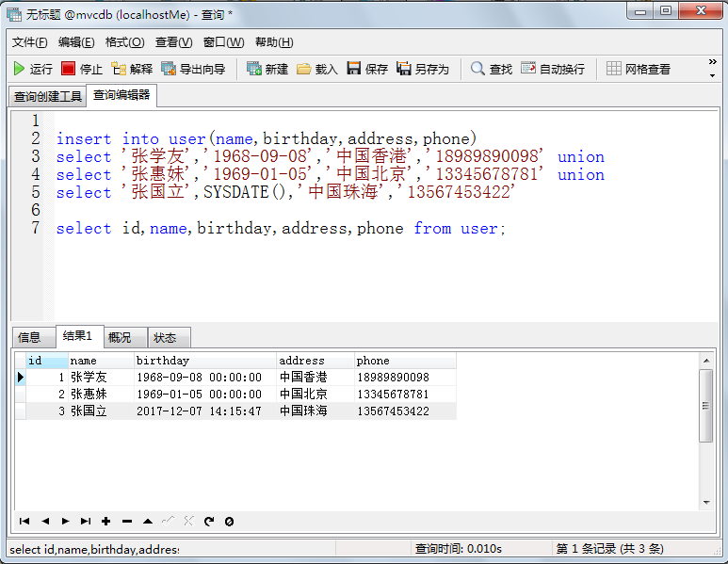Add a record with plus icon

[105, 522]
